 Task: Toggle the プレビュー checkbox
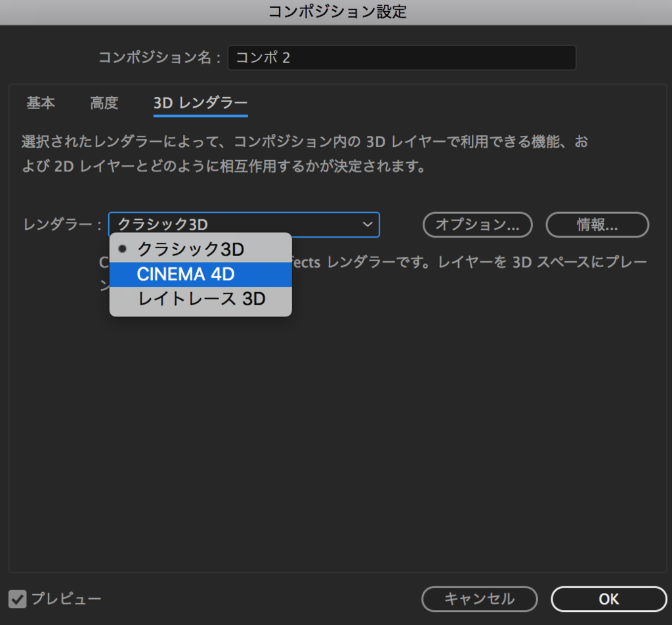[x=18, y=599]
